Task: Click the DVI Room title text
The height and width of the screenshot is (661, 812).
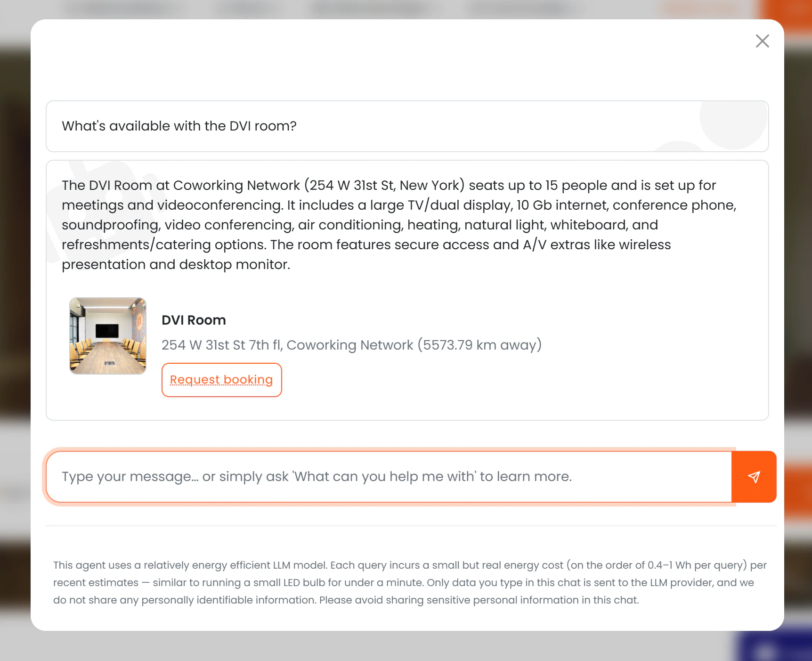Action: click(194, 320)
